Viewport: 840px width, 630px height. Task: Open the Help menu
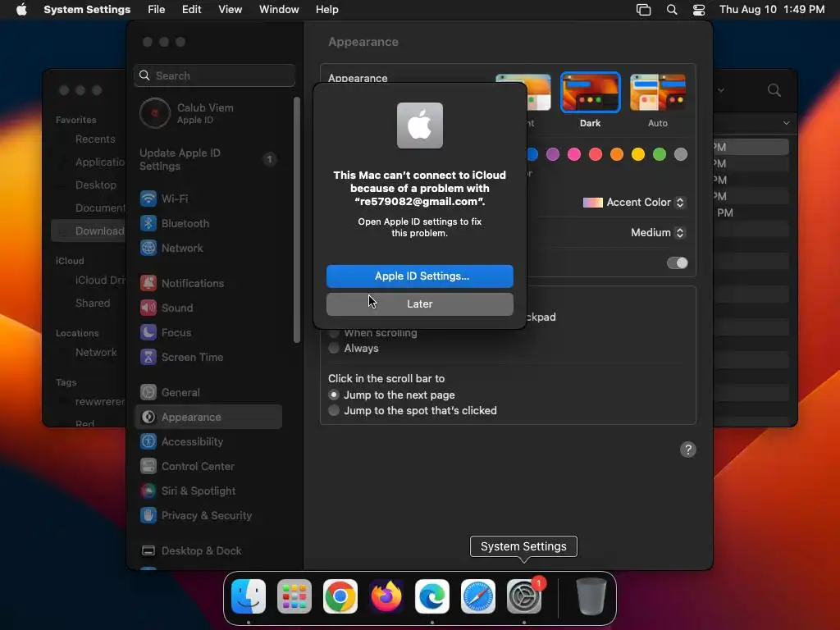tap(326, 10)
